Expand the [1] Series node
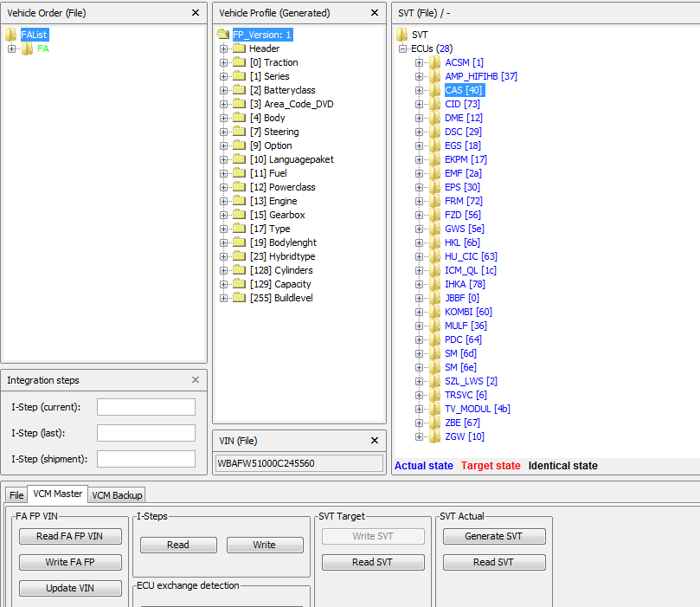 click(x=223, y=76)
